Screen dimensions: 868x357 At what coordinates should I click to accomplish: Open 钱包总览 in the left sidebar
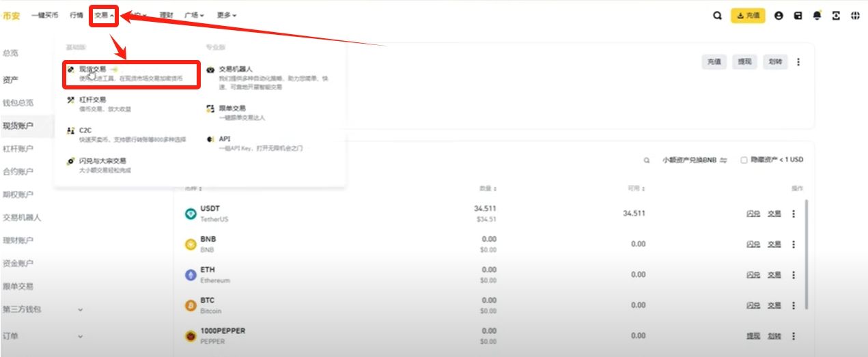(18, 103)
